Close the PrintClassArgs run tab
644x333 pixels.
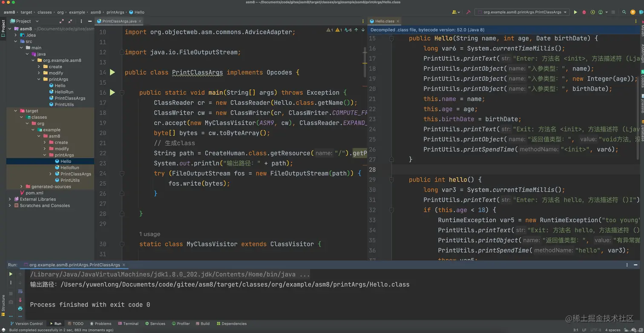pos(125,265)
